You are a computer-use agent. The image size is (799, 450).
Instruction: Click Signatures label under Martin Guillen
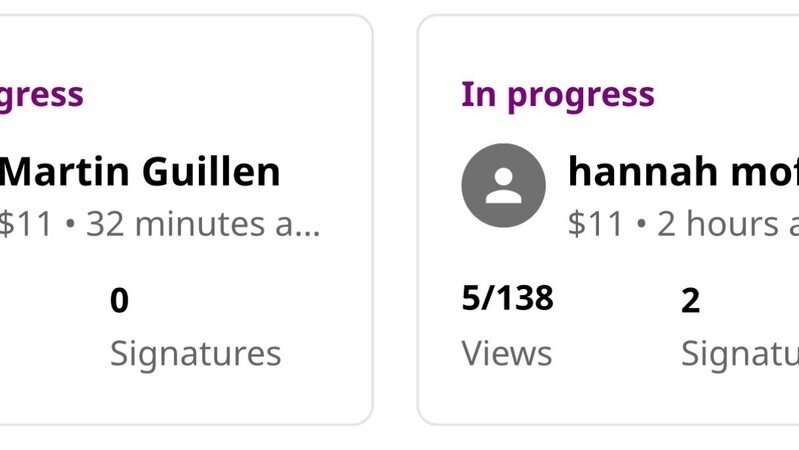click(x=195, y=353)
